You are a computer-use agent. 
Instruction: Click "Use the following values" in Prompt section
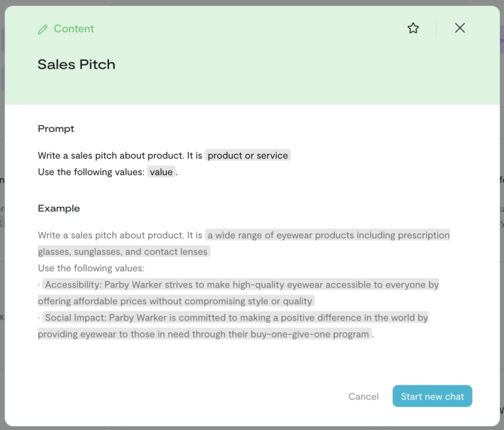click(91, 172)
